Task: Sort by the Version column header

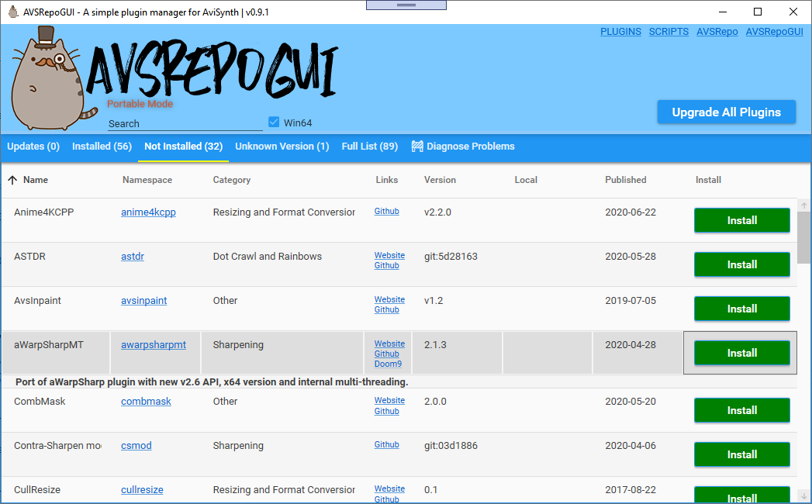Action: [x=440, y=180]
